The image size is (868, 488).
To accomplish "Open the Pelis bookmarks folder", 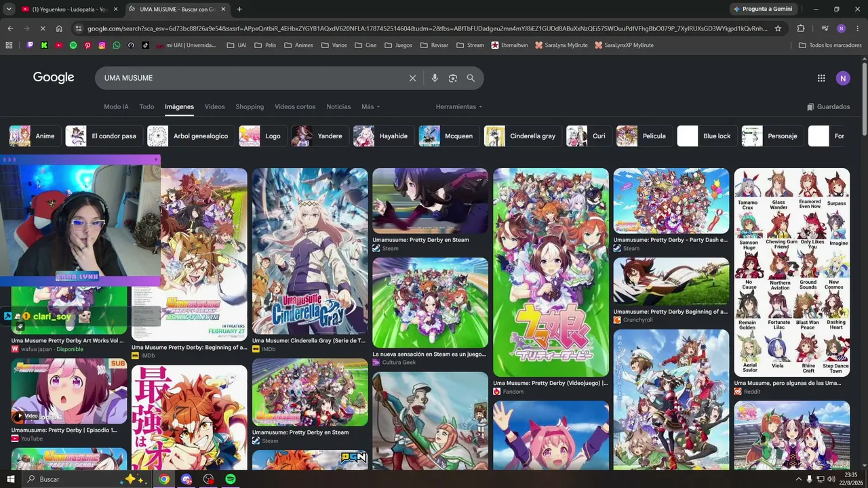I will tap(265, 45).
